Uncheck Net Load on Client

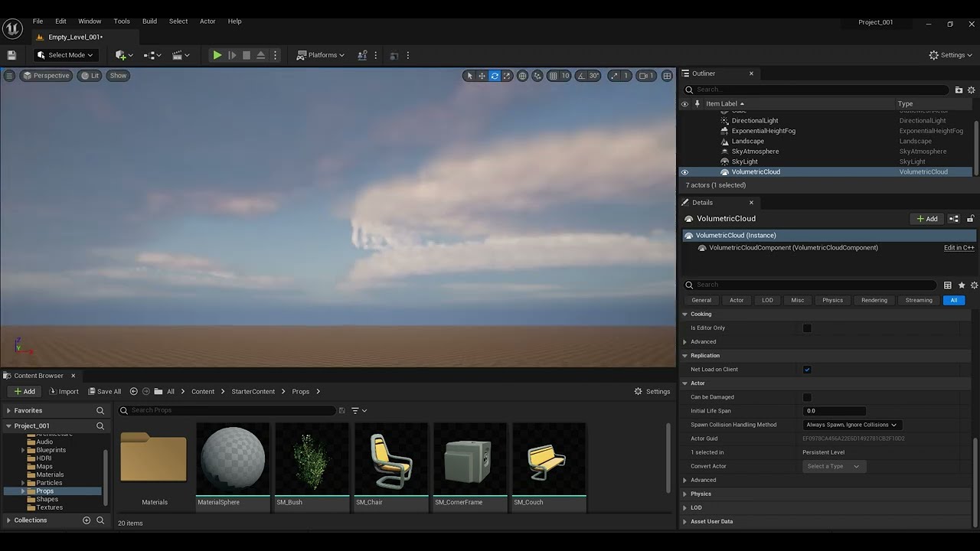(807, 370)
